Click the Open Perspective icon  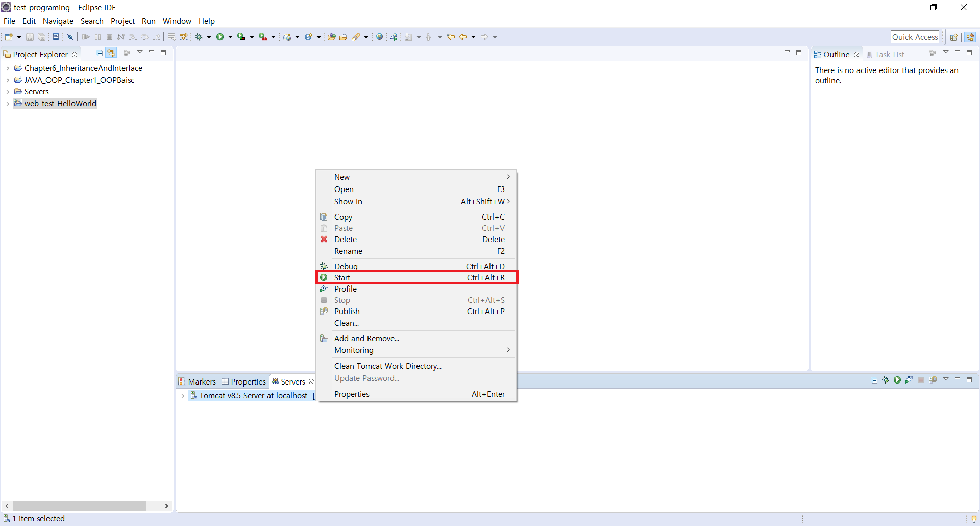tap(953, 37)
